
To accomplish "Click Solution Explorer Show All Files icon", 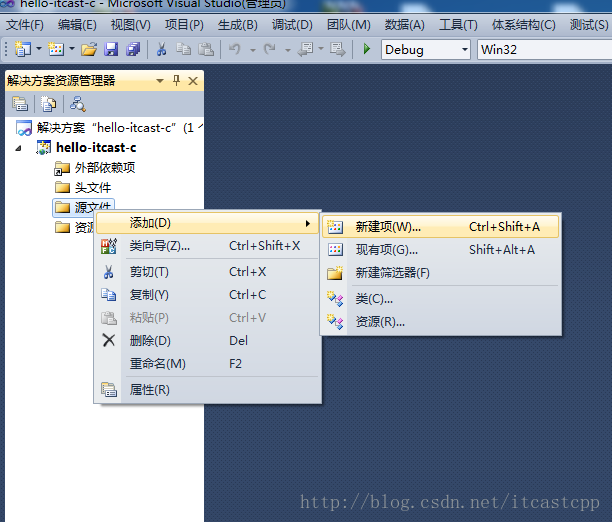I will pos(48,104).
